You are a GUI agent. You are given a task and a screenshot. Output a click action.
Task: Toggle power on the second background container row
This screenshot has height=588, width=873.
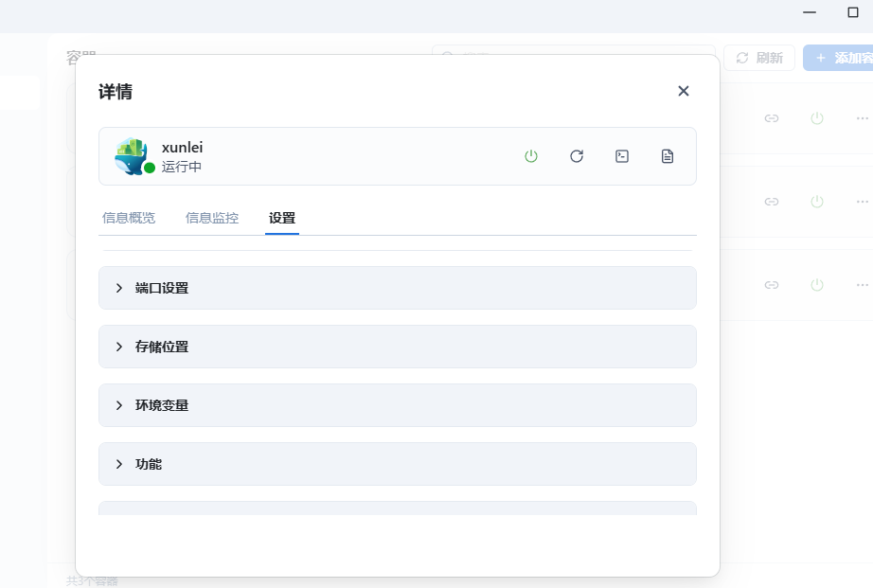[x=816, y=202]
